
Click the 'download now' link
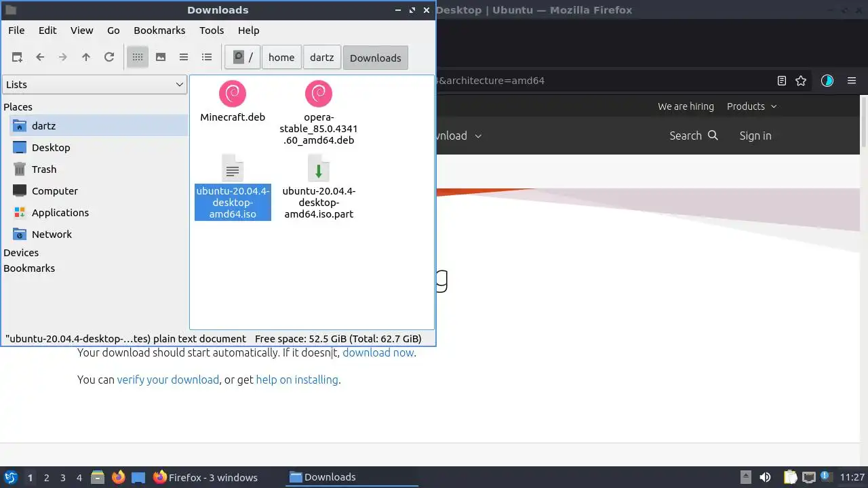click(378, 352)
